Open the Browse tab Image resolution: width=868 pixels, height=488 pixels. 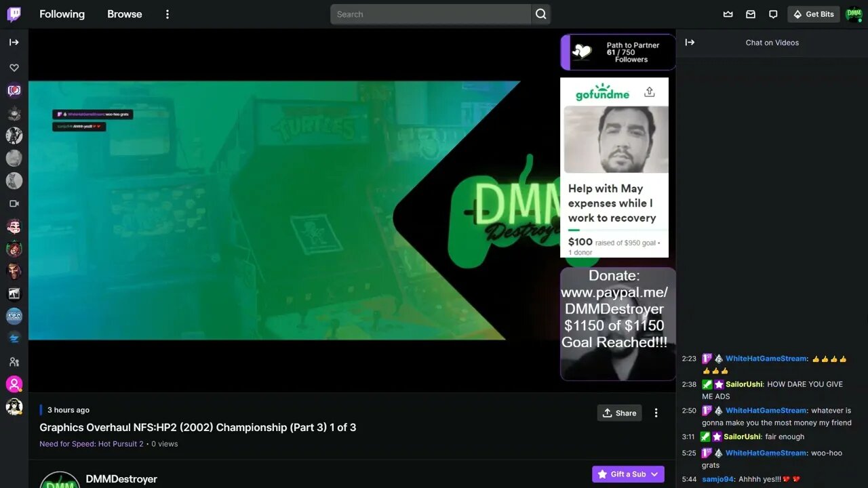click(x=125, y=14)
